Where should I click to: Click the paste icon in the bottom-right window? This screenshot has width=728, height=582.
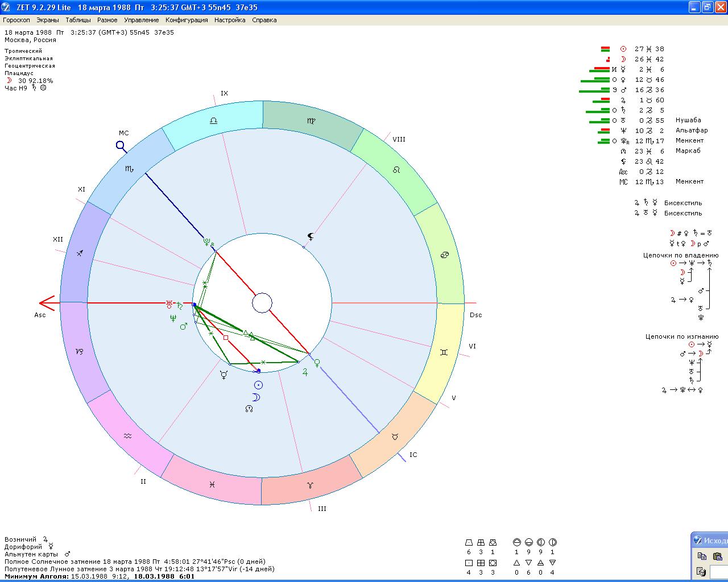coord(717,556)
